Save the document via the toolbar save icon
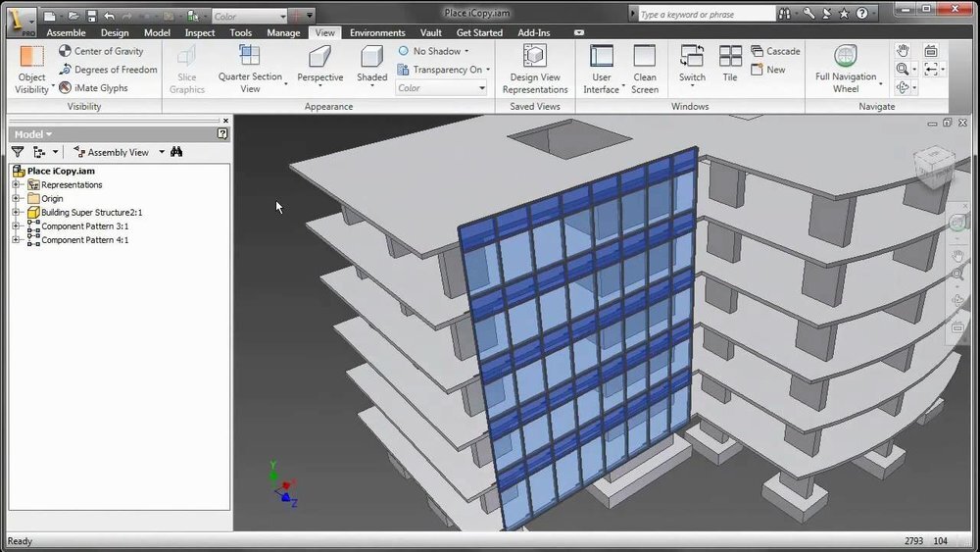Screen dimensions: 980x552 click(x=92, y=16)
